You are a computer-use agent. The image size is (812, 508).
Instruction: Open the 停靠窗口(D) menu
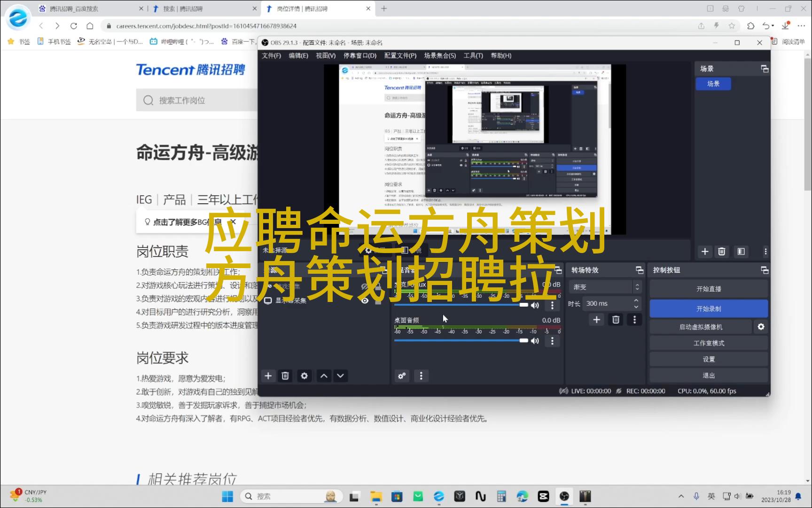[360, 56]
